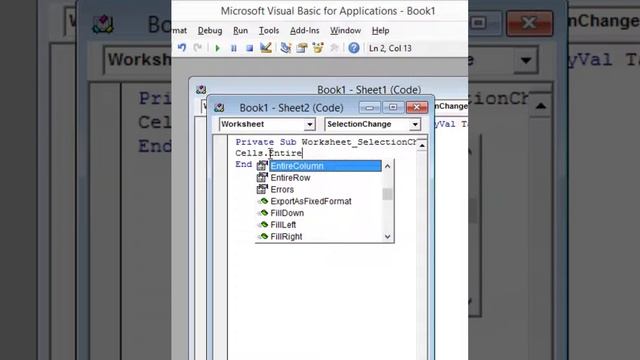Click the Sheet1 code window title icon
This screenshot has height=360, width=640.
coord(201,90)
